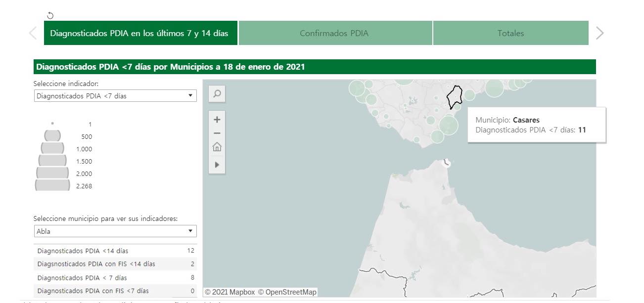
Task: Zoom out with the map minus button
Action: pos(217,133)
